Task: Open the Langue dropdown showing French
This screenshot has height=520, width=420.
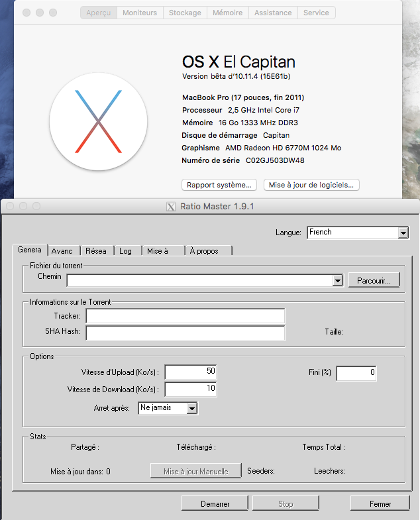Action: tap(358, 232)
